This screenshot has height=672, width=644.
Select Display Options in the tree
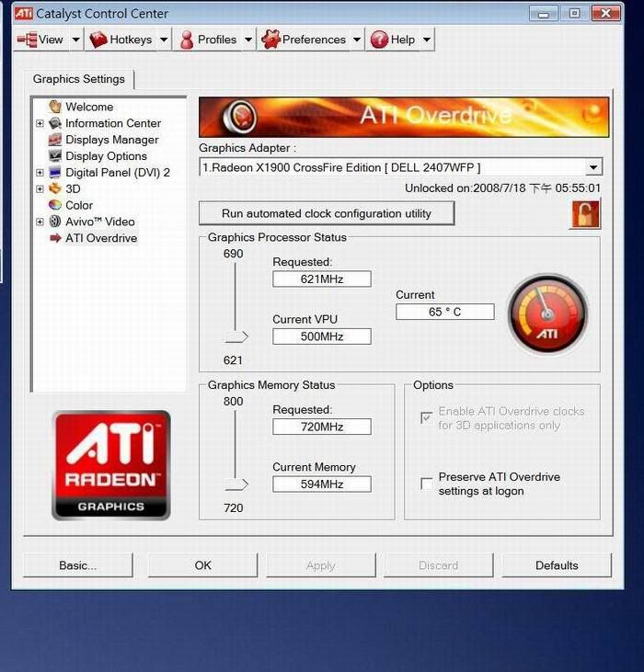tap(106, 156)
